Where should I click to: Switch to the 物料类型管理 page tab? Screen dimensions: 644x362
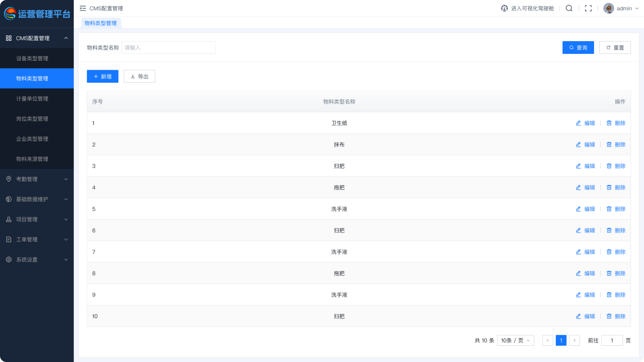click(x=101, y=23)
